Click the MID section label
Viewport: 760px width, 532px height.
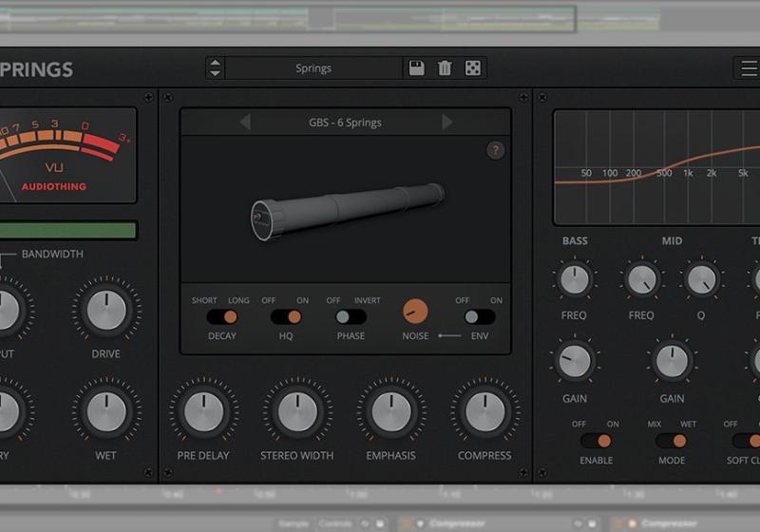672,240
